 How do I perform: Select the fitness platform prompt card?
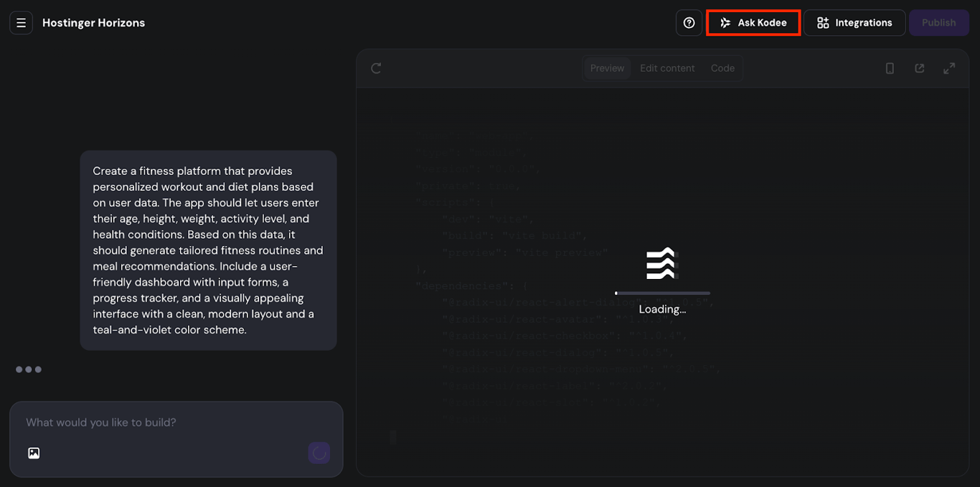[208, 250]
